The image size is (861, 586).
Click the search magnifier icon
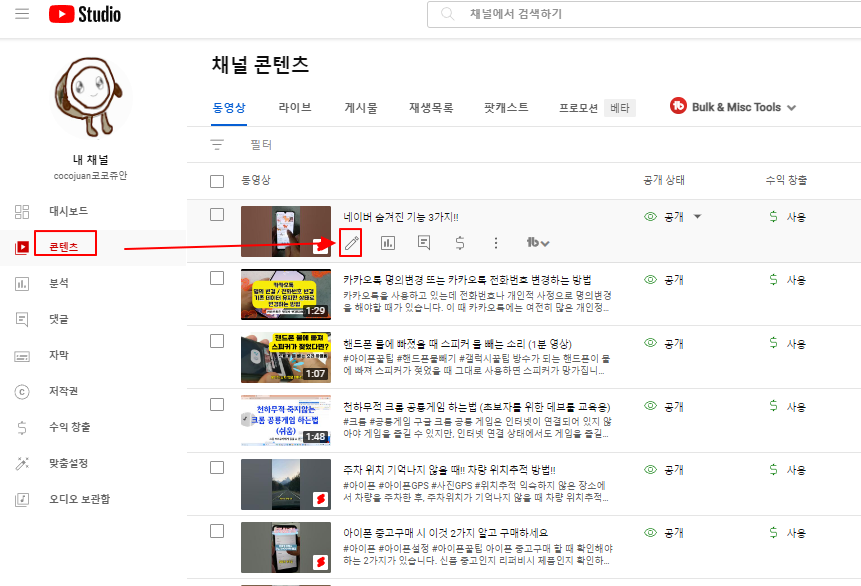[x=448, y=14]
